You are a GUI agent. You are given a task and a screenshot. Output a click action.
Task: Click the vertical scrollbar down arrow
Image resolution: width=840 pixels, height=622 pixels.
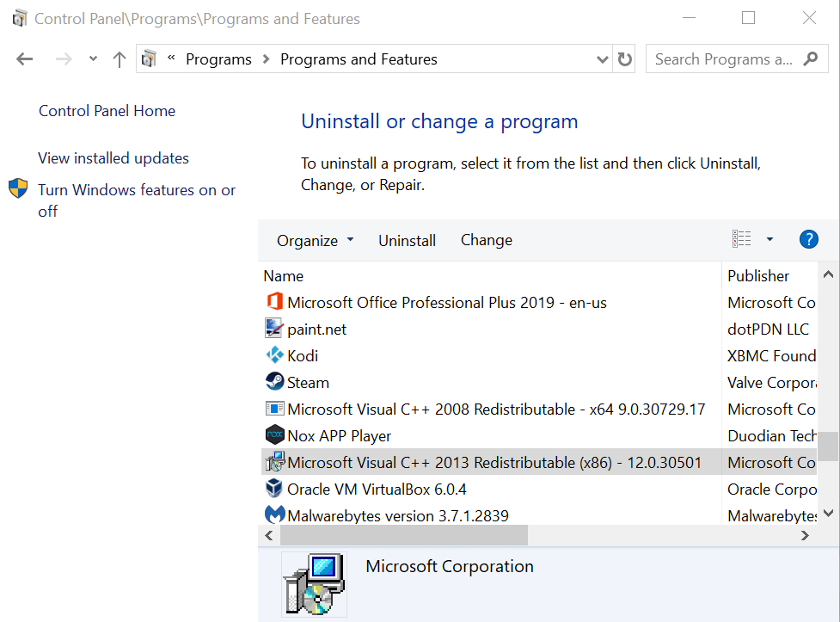[828, 513]
